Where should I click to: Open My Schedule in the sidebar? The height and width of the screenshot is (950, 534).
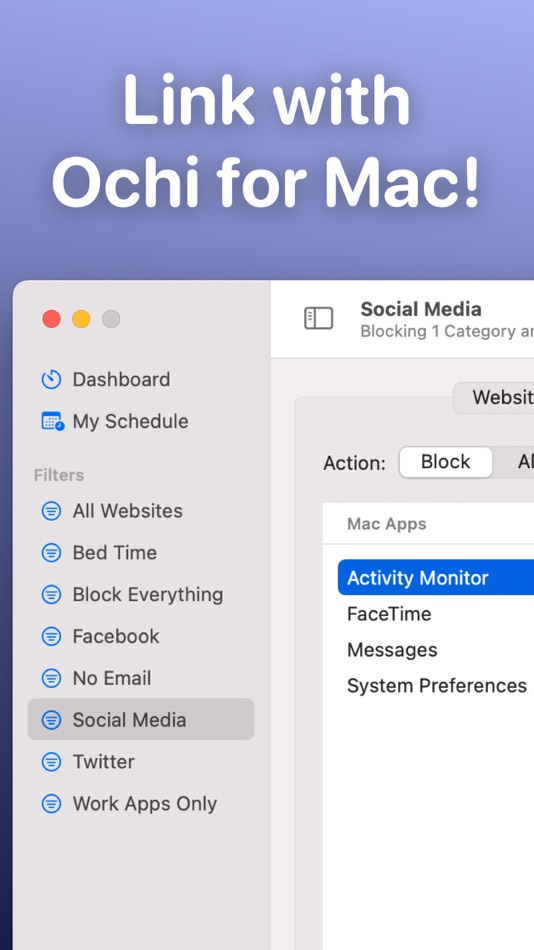[x=141, y=421]
